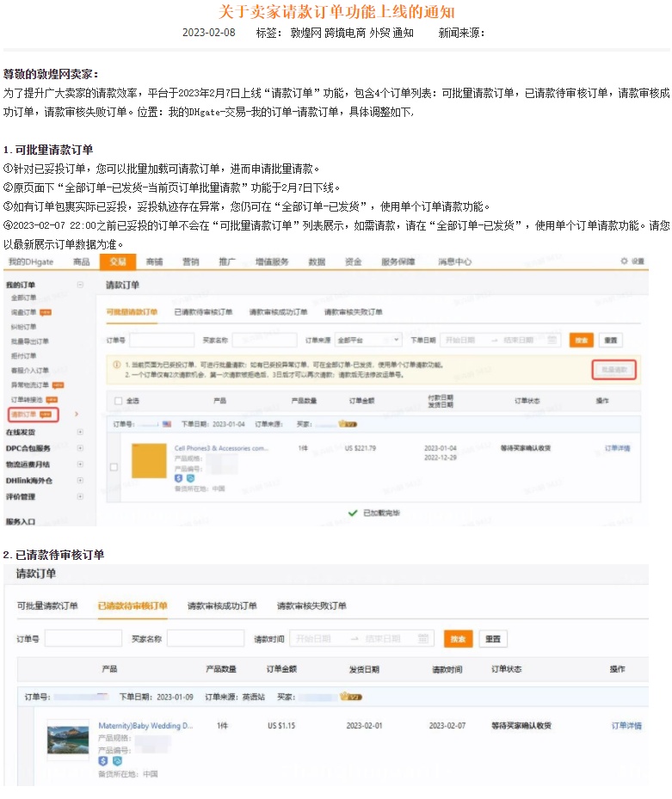Click the US flag beside the order number
Image resolution: width=672 pixels, height=799 pixels.
coord(167,424)
